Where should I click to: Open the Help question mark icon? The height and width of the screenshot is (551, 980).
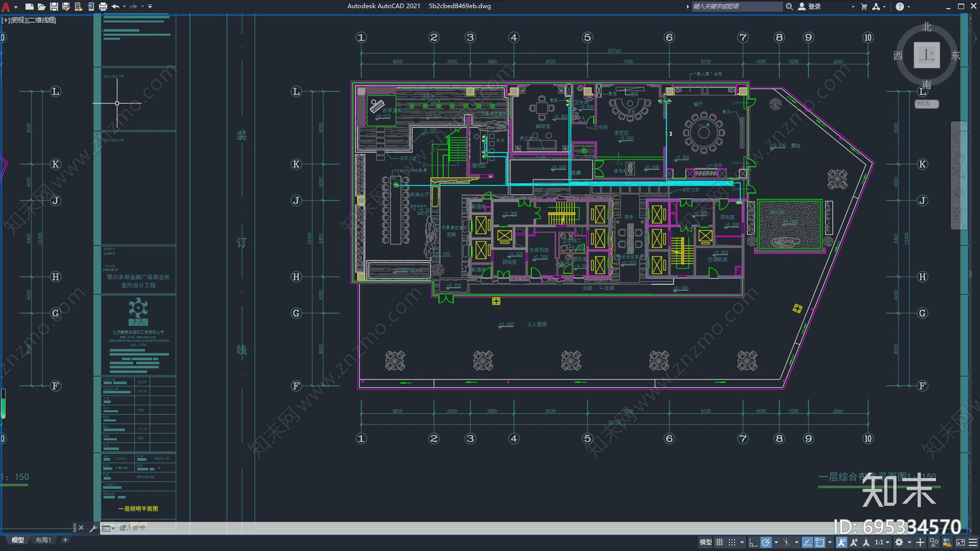[x=900, y=6]
